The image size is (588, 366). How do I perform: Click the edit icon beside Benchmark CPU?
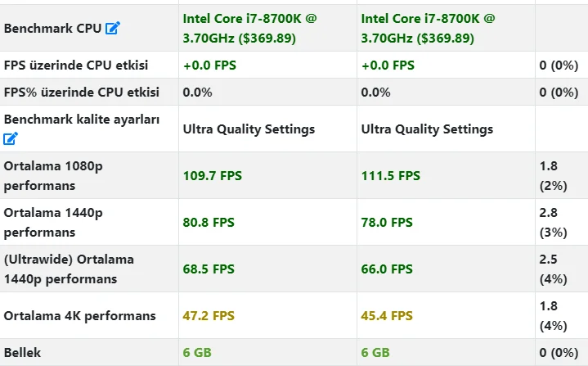pyautogui.click(x=113, y=29)
